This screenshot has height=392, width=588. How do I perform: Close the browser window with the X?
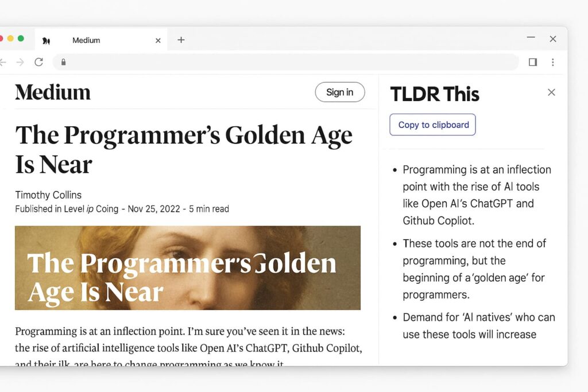tap(553, 39)
